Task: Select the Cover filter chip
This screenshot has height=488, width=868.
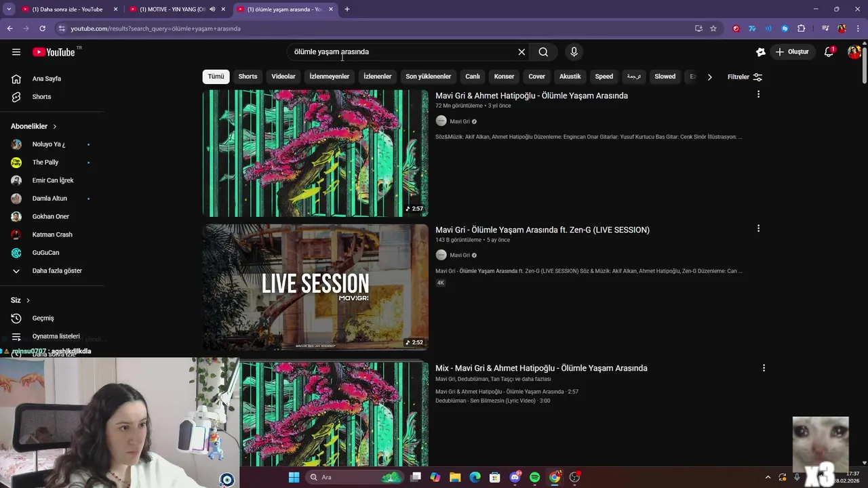Action: click(x=537, y=77)
